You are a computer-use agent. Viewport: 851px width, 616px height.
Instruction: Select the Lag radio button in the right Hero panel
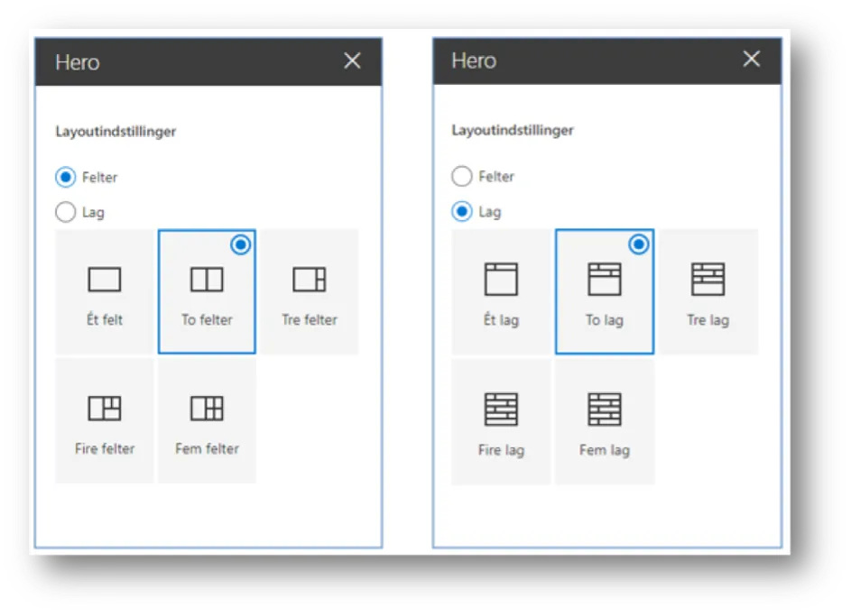(462, 211)
